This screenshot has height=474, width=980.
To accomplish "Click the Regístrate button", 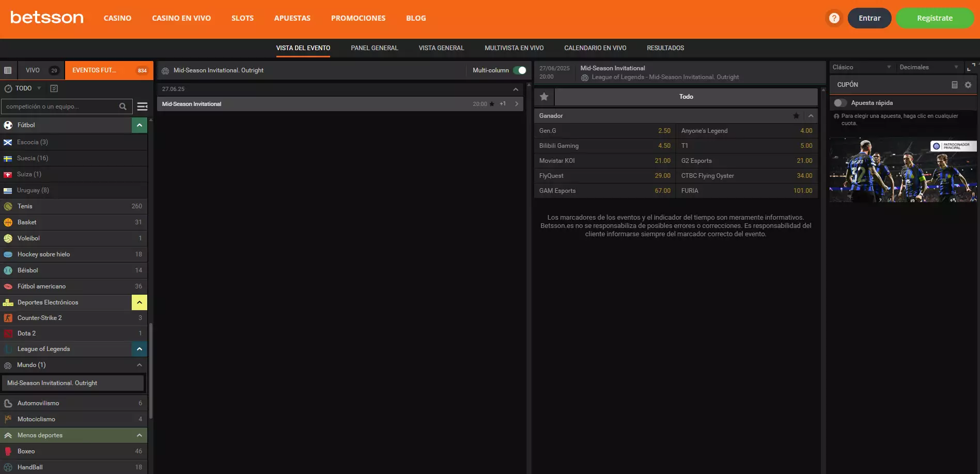I will pos(935,18).
